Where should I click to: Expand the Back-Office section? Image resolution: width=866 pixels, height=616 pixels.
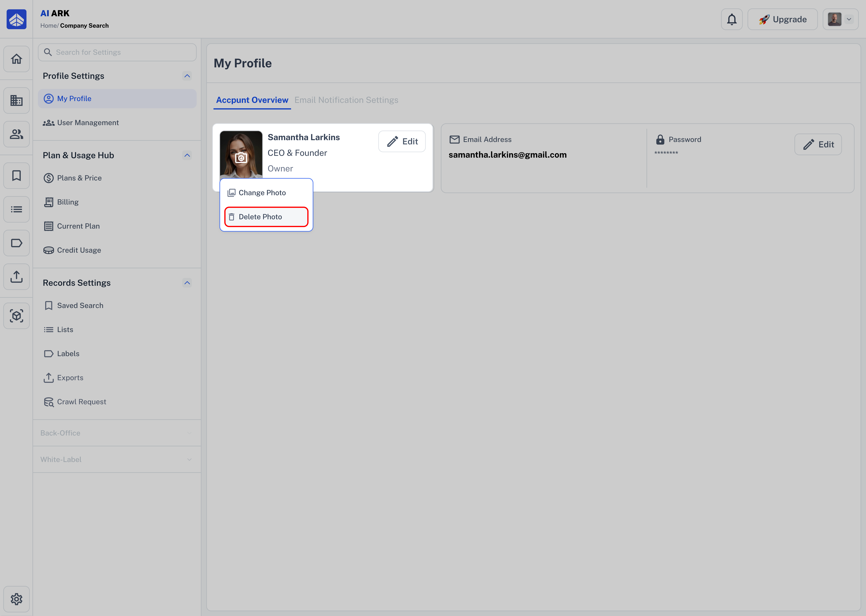[117, 433]
